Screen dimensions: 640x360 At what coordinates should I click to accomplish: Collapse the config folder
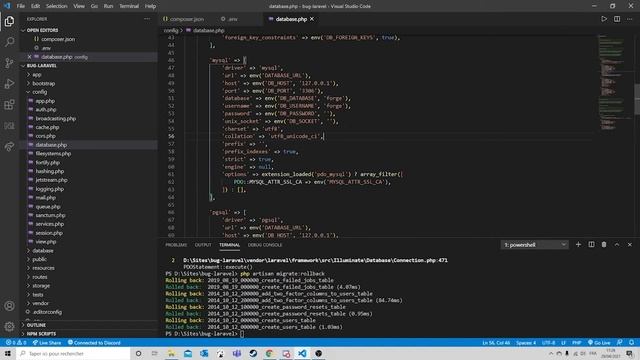click(x=40, y=92)
